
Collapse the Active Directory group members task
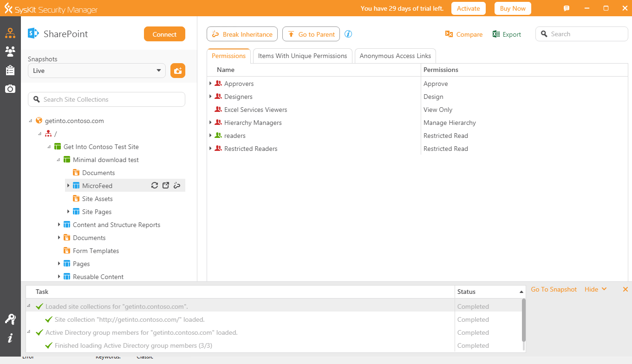coord(29,332)
